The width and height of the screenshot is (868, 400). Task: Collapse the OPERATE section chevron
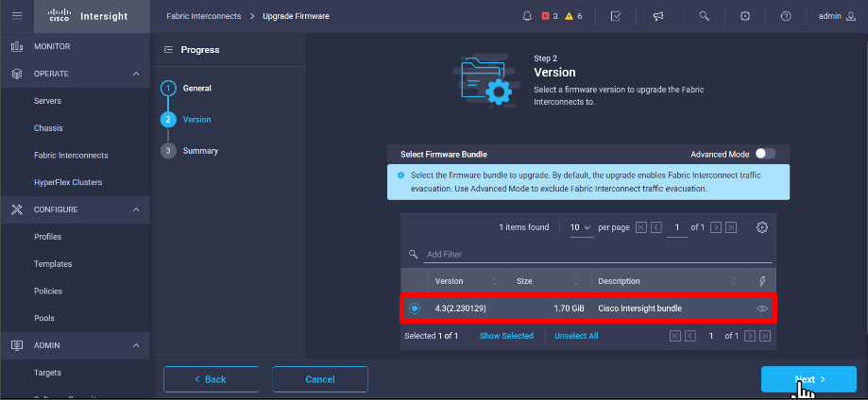(x=136, y=74)
